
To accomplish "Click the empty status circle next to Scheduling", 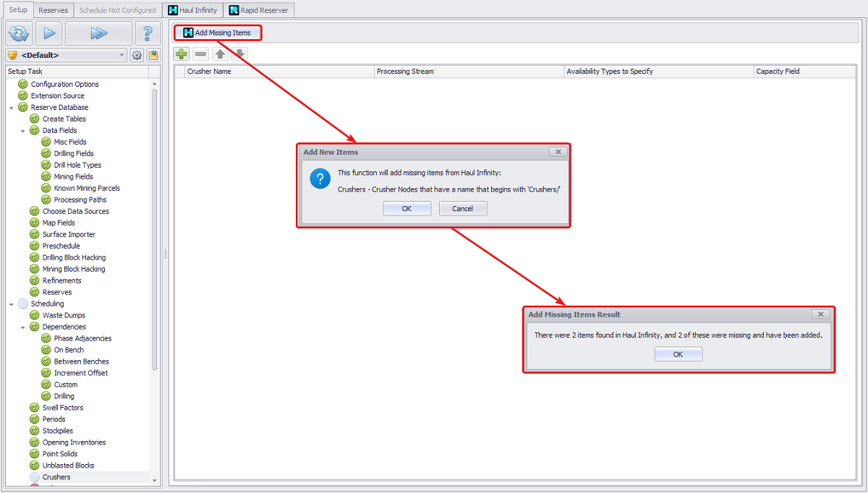I will [23, 304].
